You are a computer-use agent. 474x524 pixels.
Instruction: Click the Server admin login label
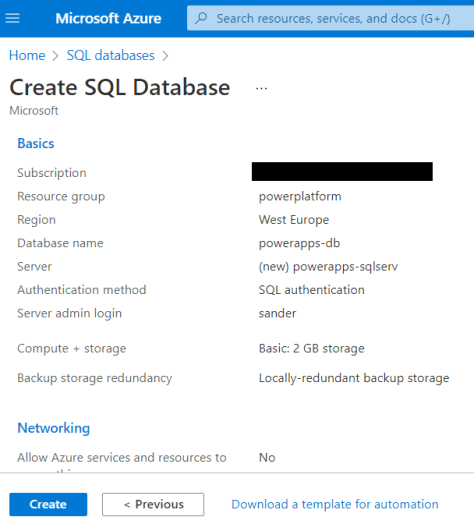[70, 313]
